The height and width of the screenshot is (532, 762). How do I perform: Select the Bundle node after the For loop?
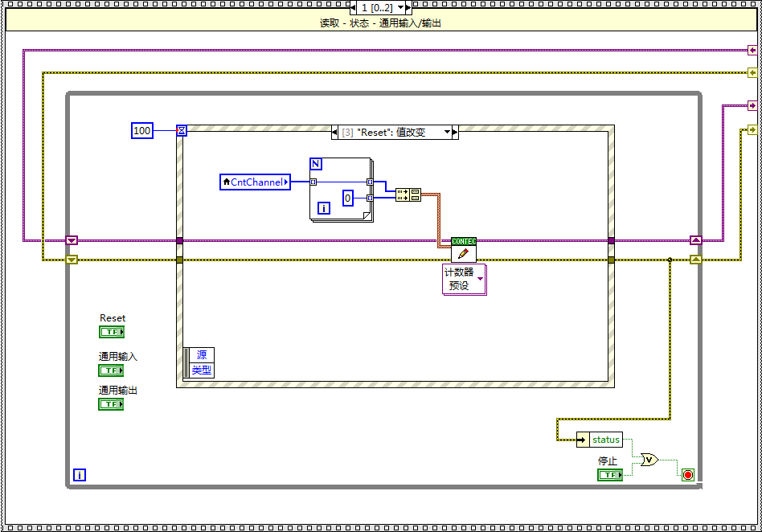tap(408, 194)
